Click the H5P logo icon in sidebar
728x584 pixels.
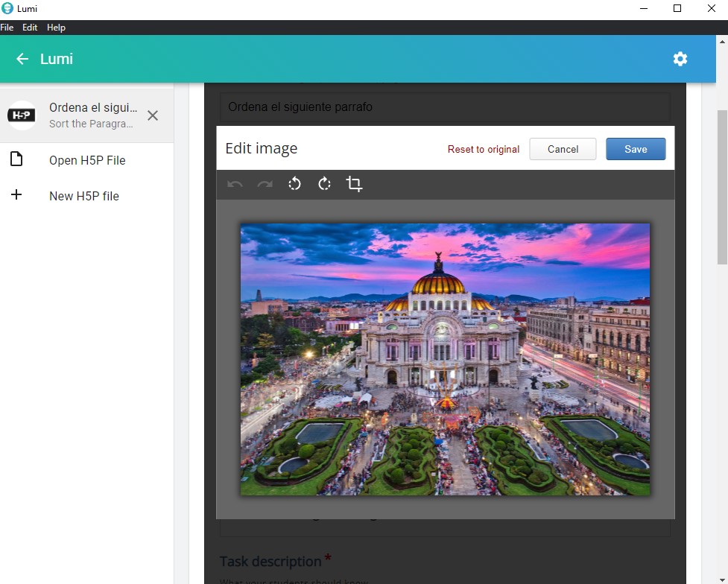(22, 115)
